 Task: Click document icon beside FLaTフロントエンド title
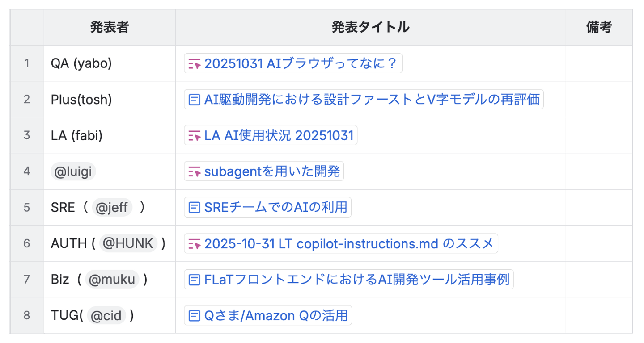[x=194, y=280]
